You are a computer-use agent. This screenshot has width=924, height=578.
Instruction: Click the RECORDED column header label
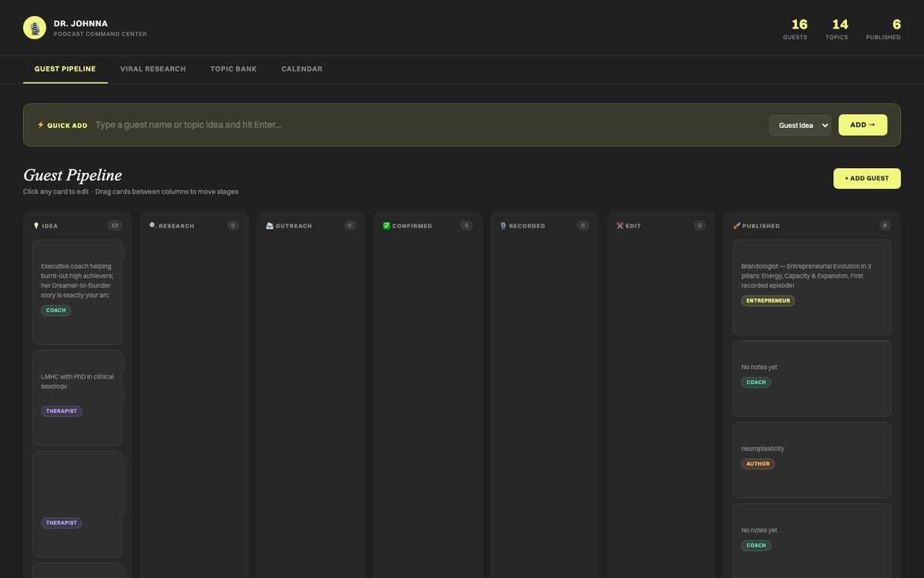pos(527,226)
